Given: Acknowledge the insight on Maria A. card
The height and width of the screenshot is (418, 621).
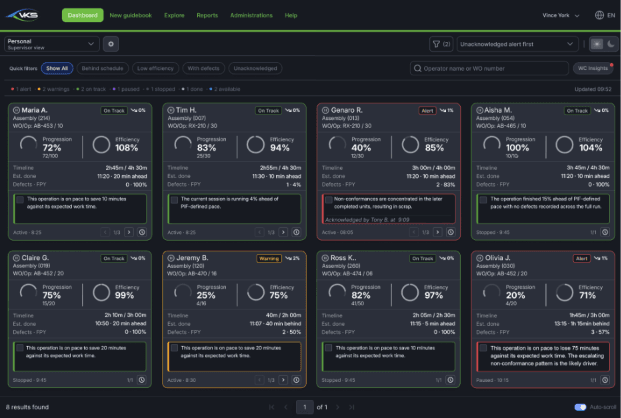Looking at the screenshot, I should [20, 200].
